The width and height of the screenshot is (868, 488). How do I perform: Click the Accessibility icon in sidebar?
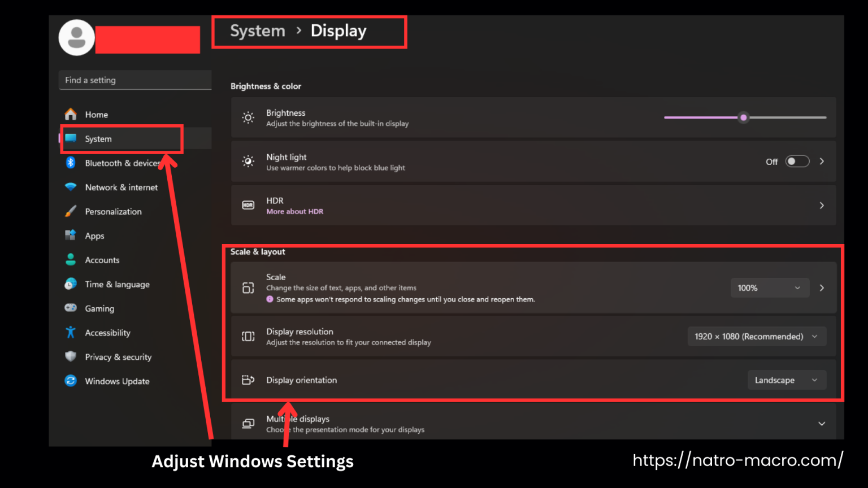(70, 333)
